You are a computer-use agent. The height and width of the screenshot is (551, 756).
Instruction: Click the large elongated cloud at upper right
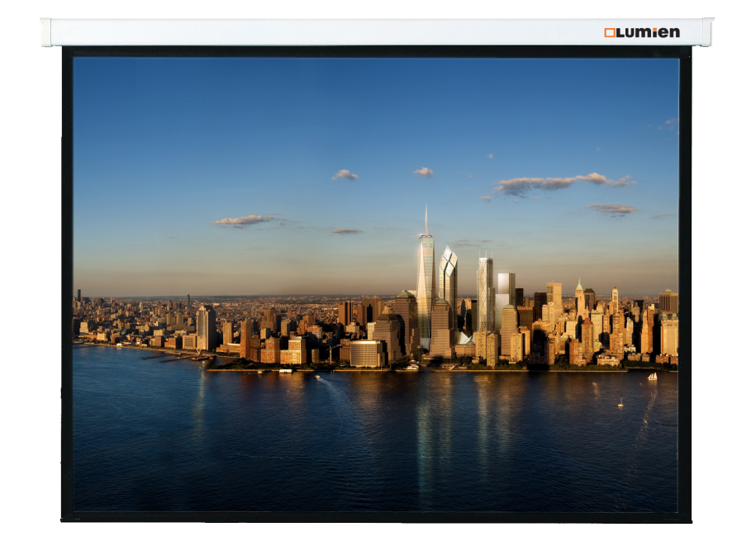point(562,183)
